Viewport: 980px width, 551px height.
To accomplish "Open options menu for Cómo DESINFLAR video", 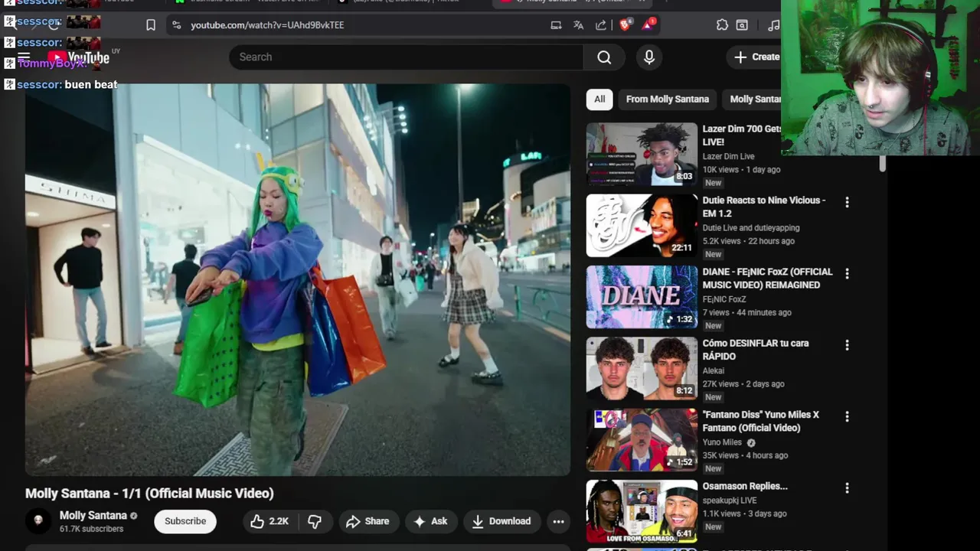I will (x=847, y=345).
